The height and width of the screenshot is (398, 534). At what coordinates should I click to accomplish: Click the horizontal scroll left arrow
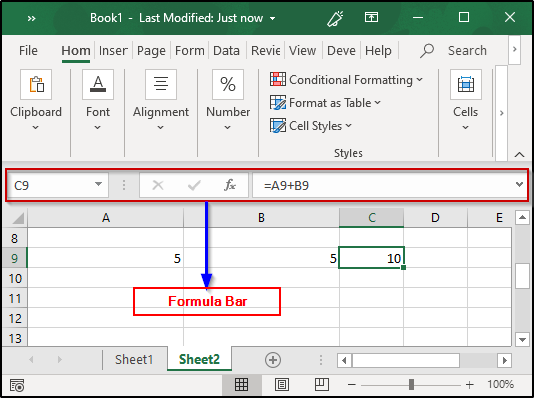(344, 360)
